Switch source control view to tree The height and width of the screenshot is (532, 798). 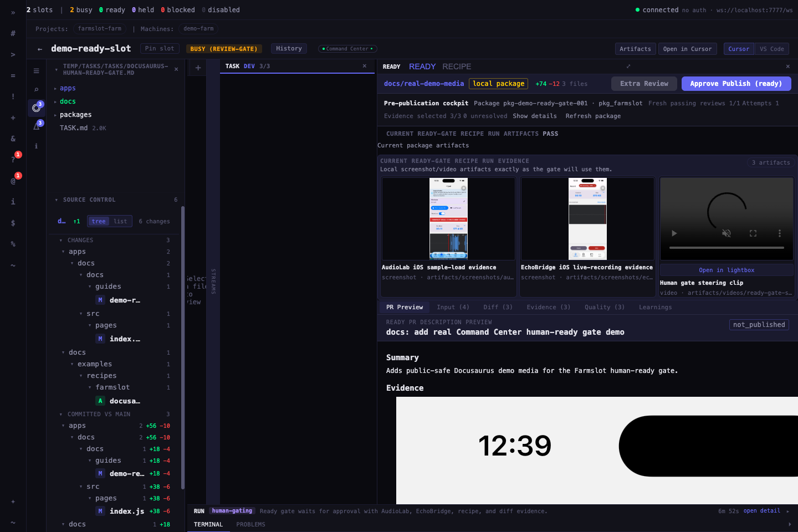(99, 221)
